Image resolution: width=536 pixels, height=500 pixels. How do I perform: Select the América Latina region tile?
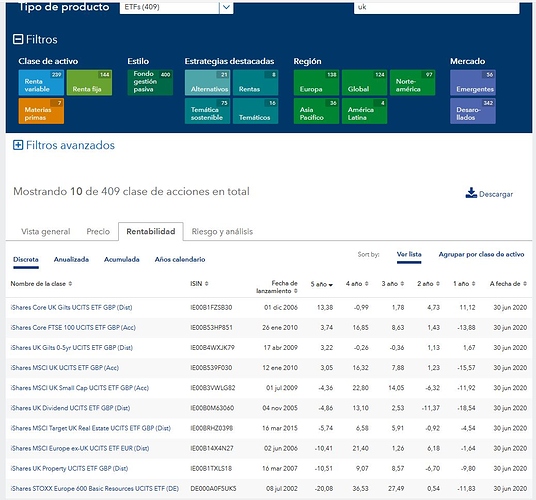click(364, 111)
